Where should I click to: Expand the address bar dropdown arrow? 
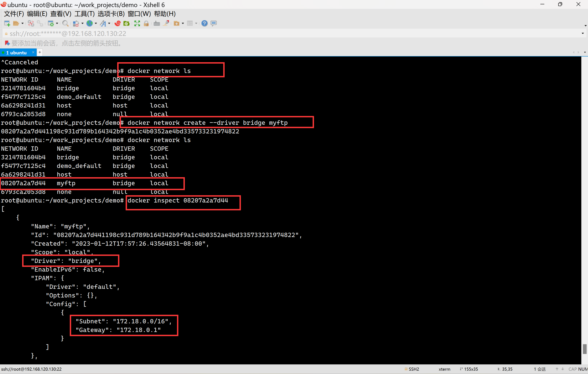click(x=583, y=34)
